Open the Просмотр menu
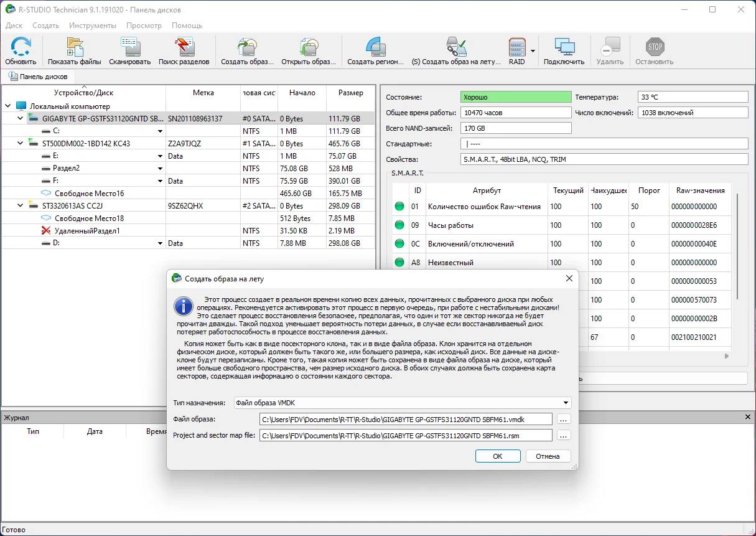This screenshot has width=756, height=536. click(144, 26)
